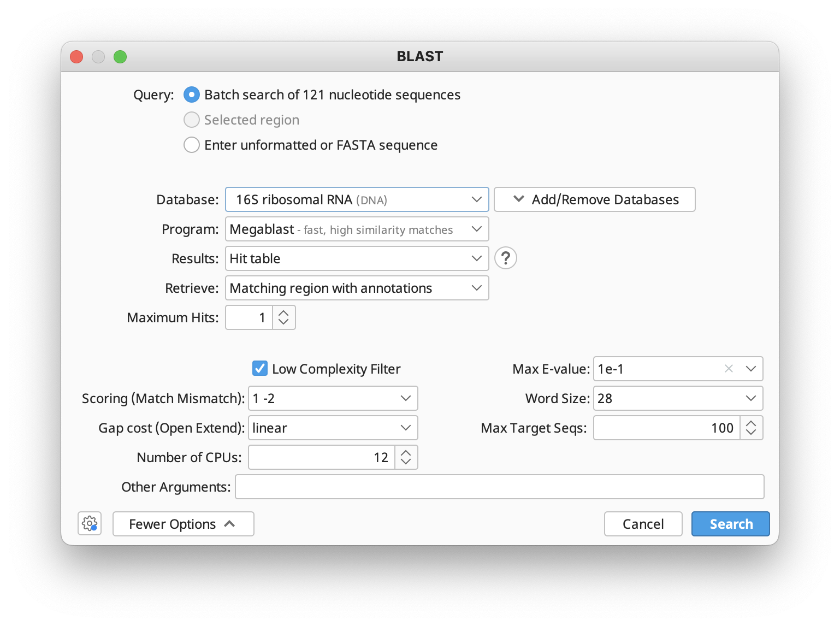Open the Max E-value dropdown
Image resolution: width=840 pixels, height=626 pixels.
751,369
